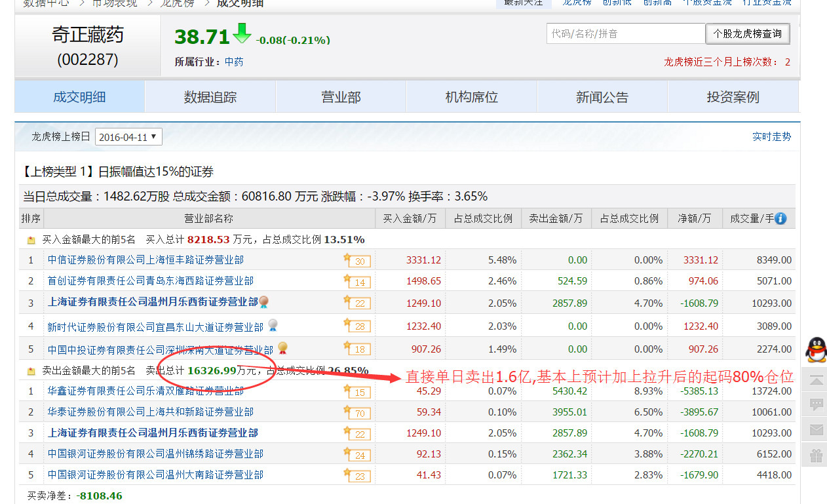
Task: Click the gift box icon
Action: 816,455
